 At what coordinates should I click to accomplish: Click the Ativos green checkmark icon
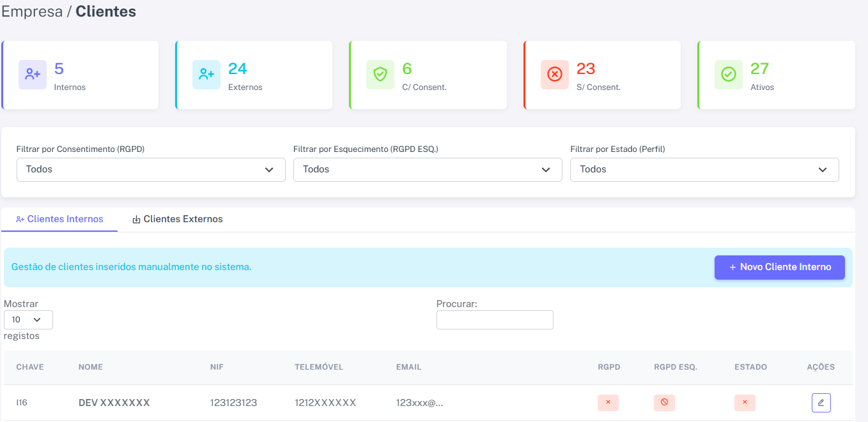point(729,75)
